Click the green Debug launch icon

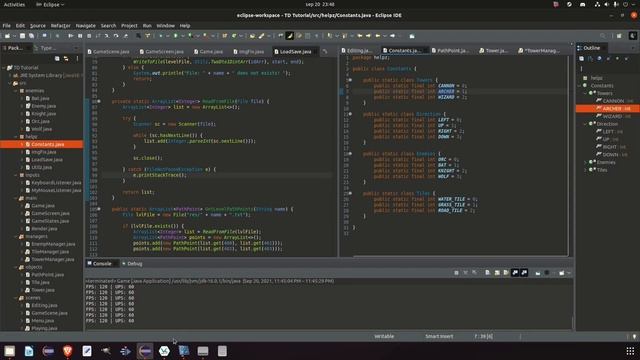(x=160, y=36)
